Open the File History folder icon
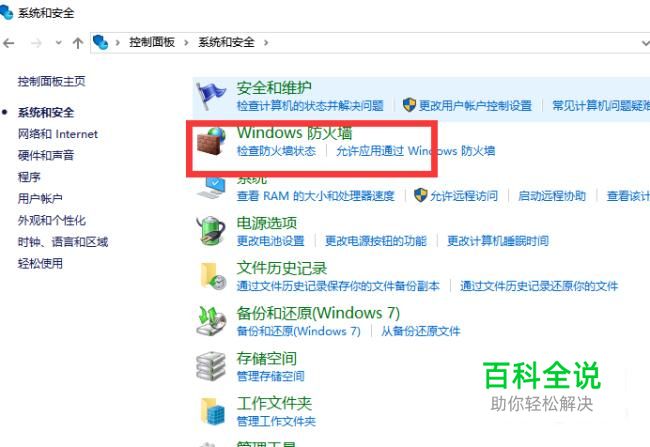The image size is (650, 447). click(x=213, y=276)
